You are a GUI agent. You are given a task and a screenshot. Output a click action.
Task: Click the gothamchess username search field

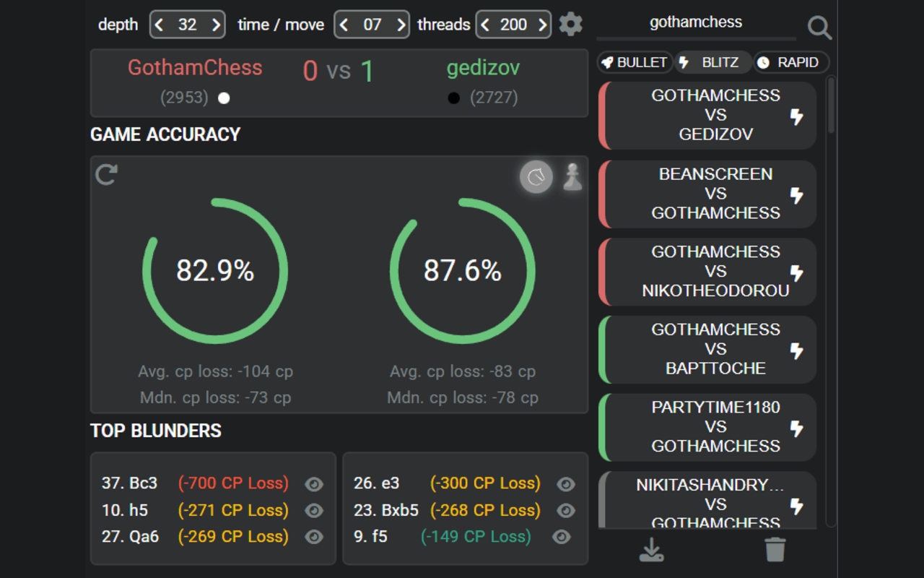[x=696, y=22]
